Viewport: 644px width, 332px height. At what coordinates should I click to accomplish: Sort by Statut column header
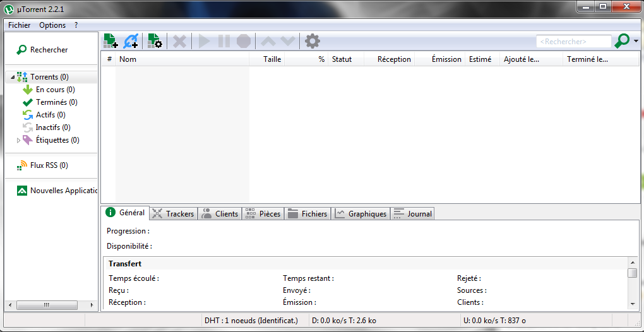click(x=346, y=59)
